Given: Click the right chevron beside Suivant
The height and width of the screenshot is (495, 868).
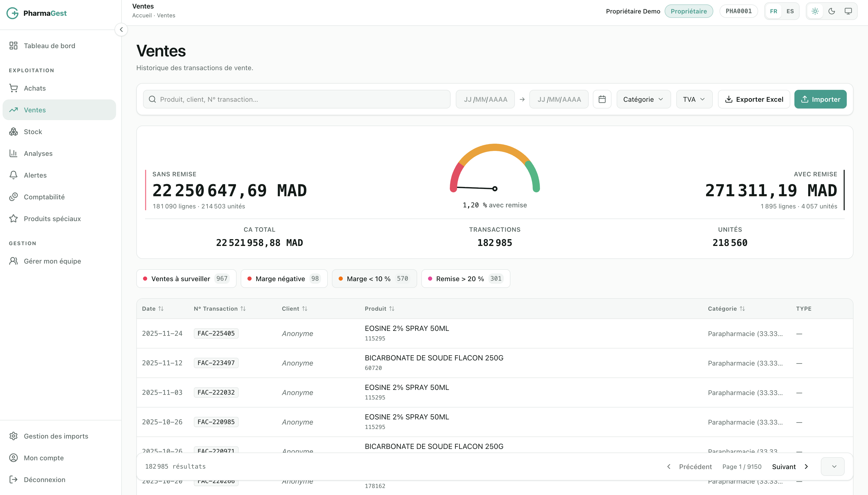Looking at the screenshot, I should [x=806, y=467].
